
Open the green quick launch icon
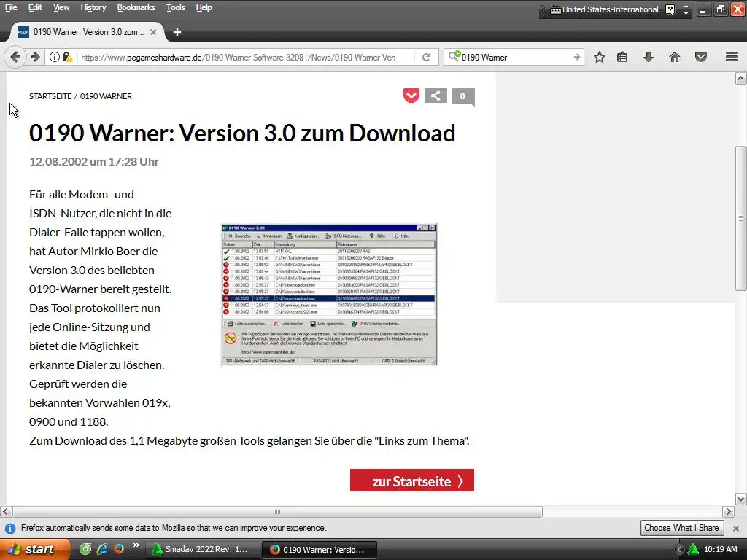click(85, 549)
